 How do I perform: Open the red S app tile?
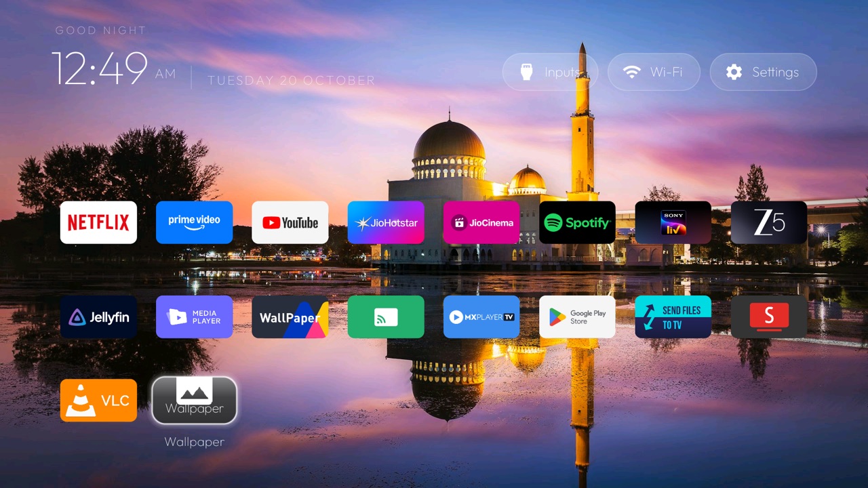click(769, 317)
